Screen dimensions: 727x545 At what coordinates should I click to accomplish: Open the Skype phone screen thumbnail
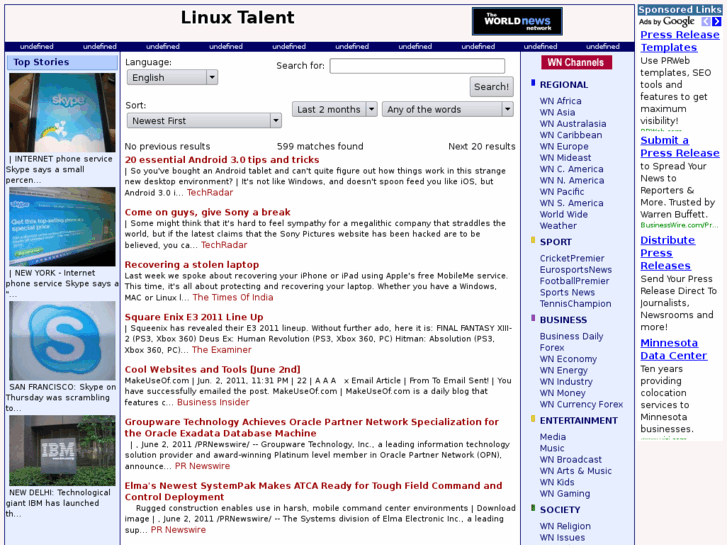[62, 113]
